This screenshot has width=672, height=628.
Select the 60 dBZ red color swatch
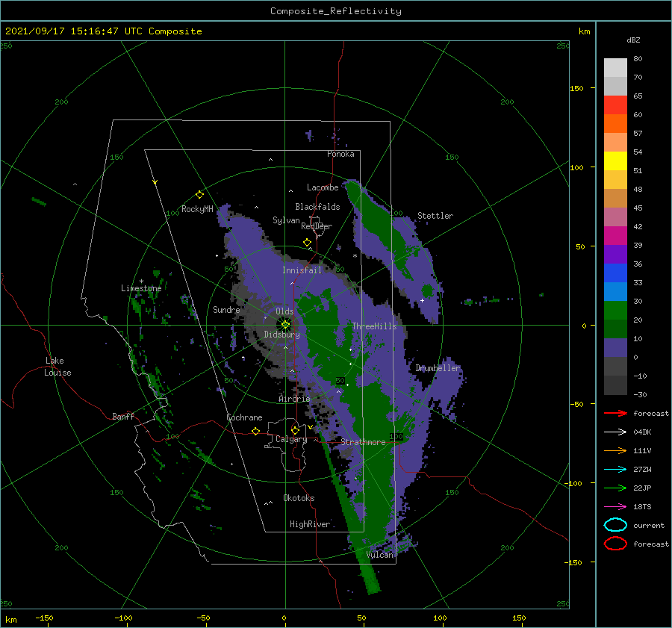pos(615,105)
